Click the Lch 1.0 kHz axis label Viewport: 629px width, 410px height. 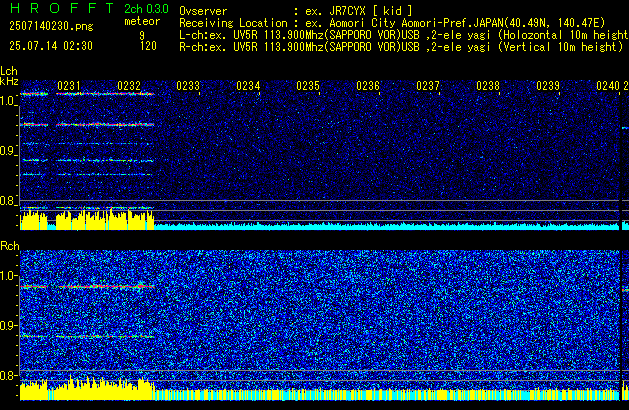(8, 101)
